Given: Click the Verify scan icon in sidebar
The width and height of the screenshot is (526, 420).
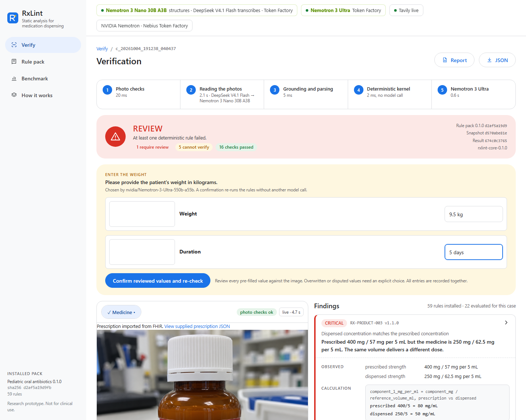Looking at the screenshot, I should click(x=14, y=45).
